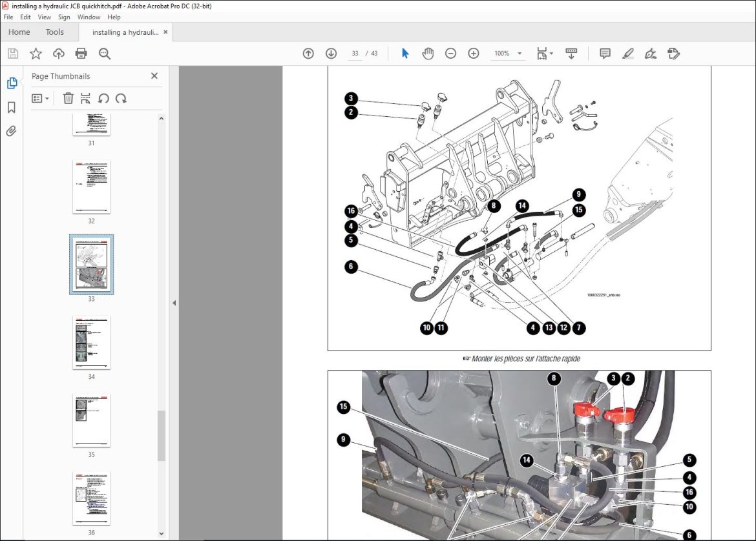Screen dimensions: 756x541
Task: Open the Find text search tool
Action: (104, 54)
